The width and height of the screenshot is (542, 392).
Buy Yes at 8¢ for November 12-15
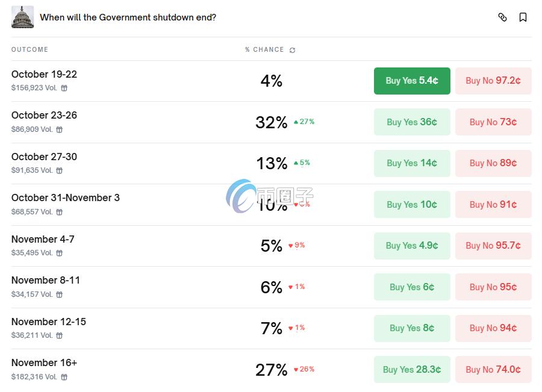tap(412, 328)
